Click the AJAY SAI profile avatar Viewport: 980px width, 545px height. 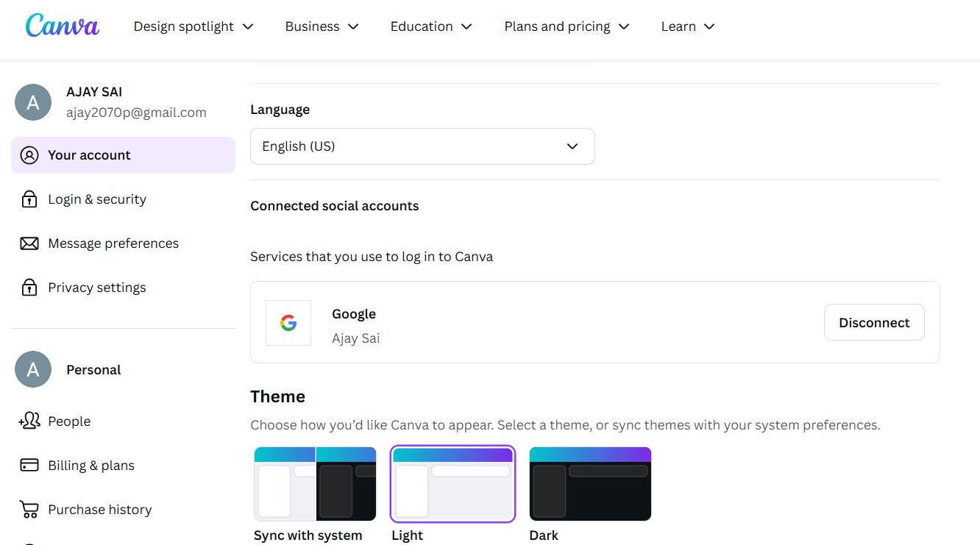(33, 102)
